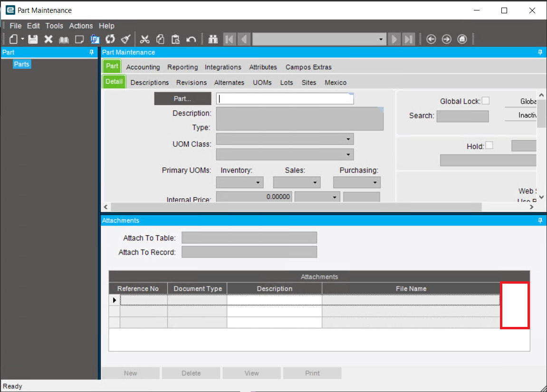Image resolution: width=547 pixels, height=392 pixels.
Task: Click the Delete X toolbar icon
Action: [48, 39]
